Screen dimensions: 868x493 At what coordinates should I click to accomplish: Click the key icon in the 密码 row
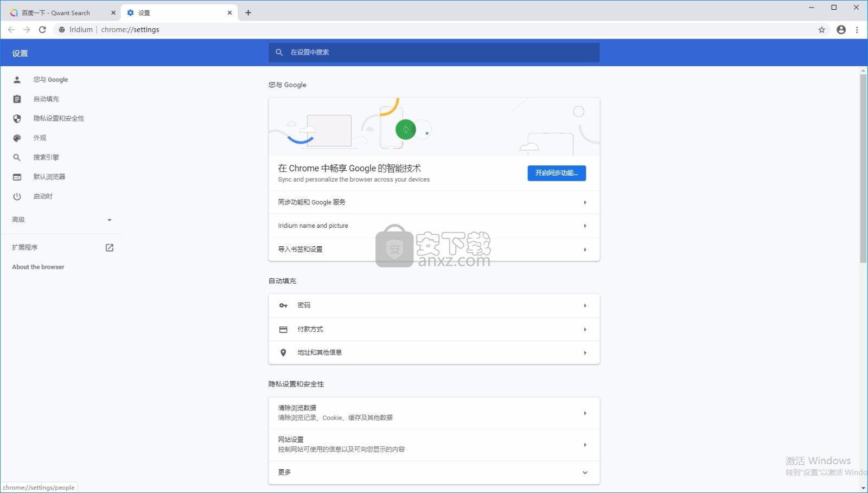tap(283, 306)
